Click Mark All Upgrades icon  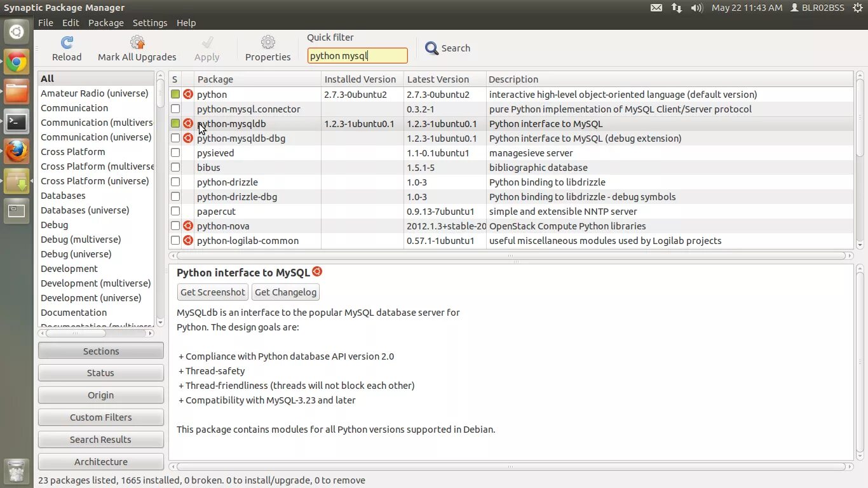click(137, 43)
